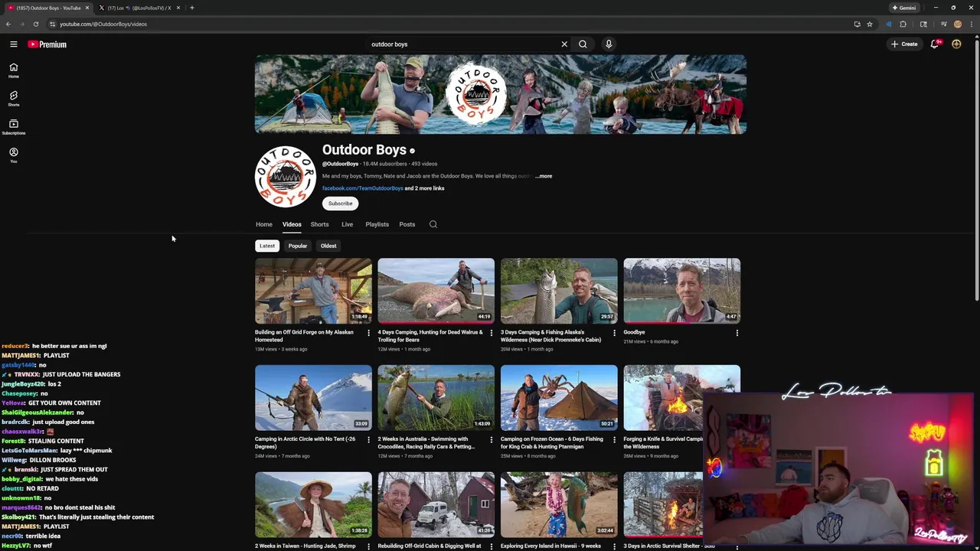Open the channel Playlists tab
Viewport: 980px width, 551px height.
click(x=377, y=224)
